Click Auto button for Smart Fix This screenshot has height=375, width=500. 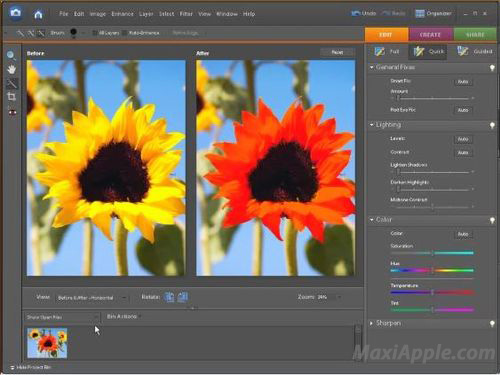tap(463, 82)
